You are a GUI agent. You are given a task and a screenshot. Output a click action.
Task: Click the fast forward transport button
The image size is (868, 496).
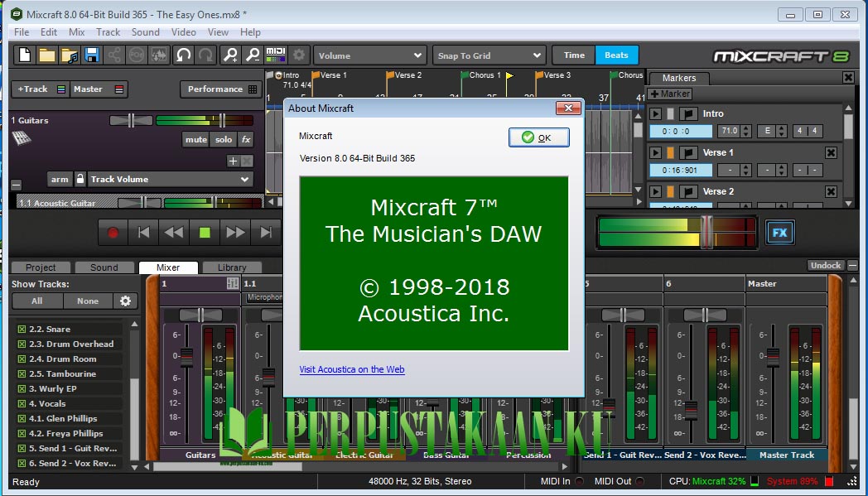[x=235, y=233]
